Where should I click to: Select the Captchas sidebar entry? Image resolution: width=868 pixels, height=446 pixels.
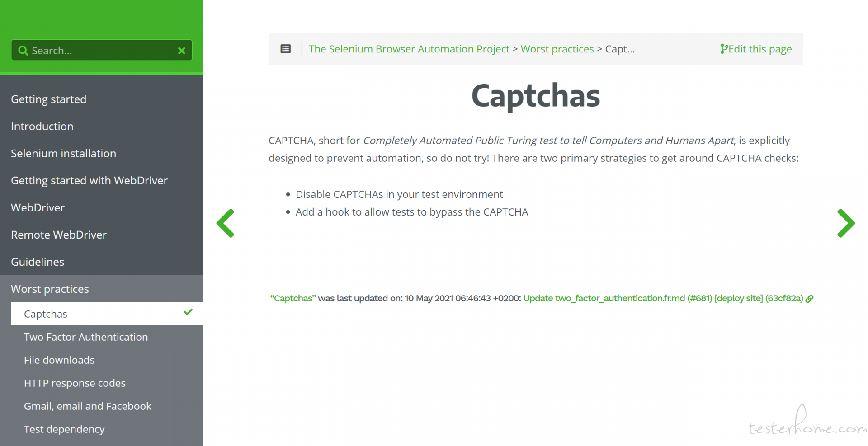pyautogui.click(x=107, y=314)
